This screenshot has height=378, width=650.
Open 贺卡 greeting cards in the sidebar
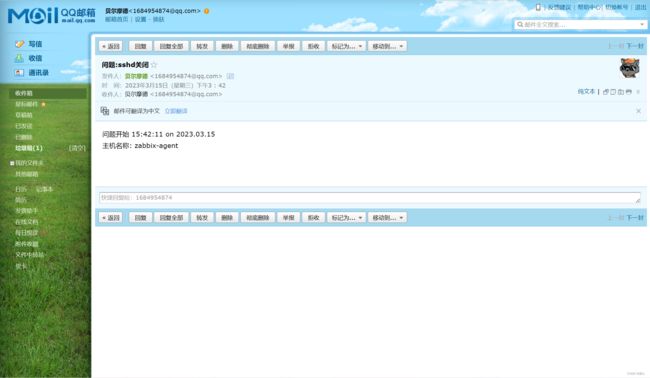point(21,266)
